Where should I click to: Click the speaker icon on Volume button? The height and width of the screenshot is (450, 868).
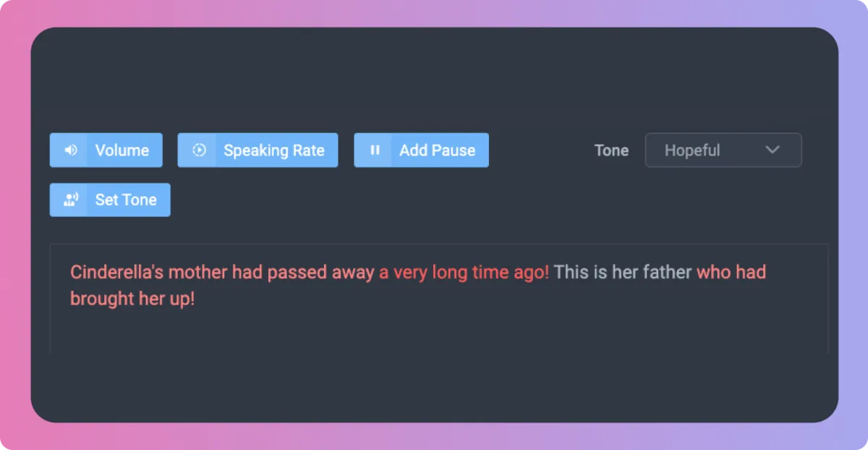point(70,150)
